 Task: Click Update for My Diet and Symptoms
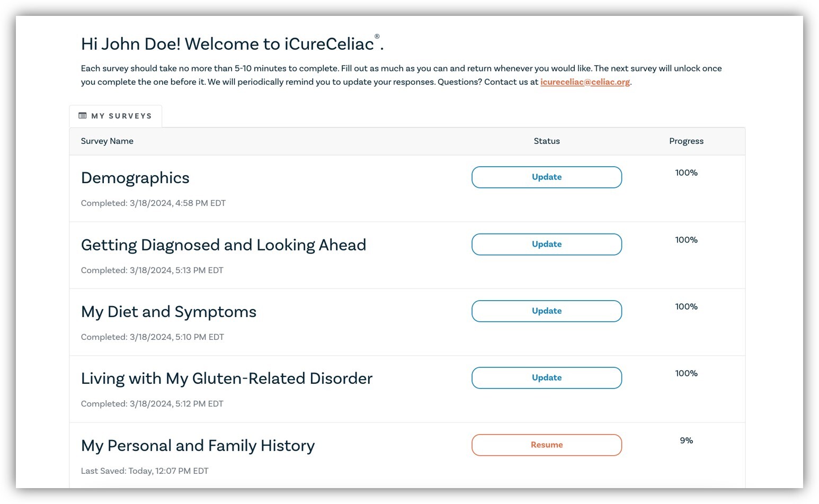[x=546, y=311]
